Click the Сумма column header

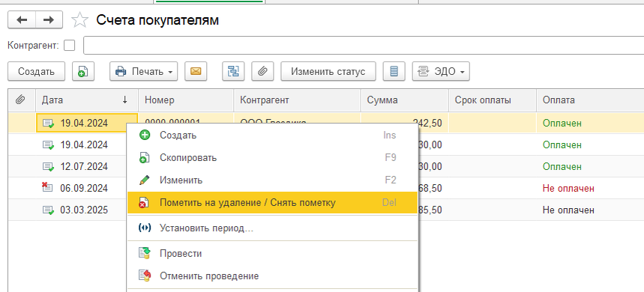(x=405, y=100)
